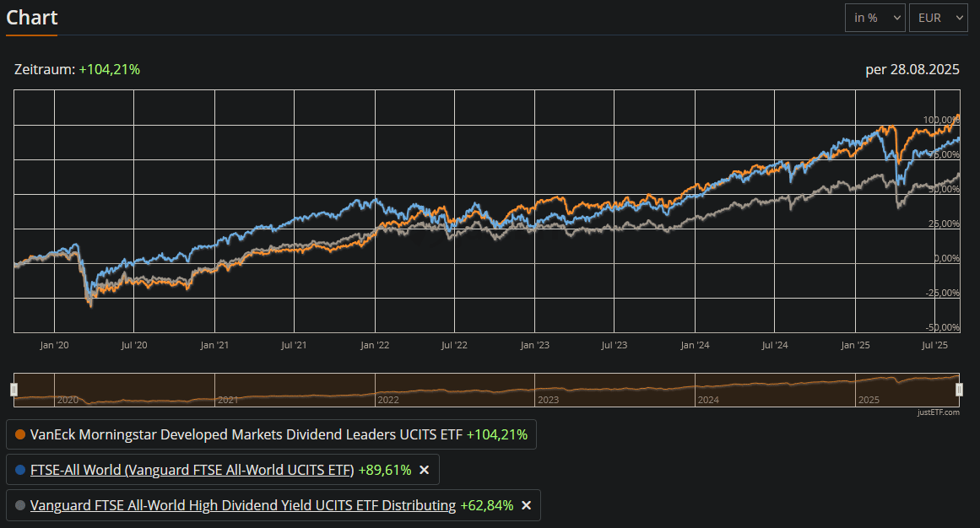Click the 2022 marker in the navigator
Viewport: 980px width, 528px height.
[387, 400]
